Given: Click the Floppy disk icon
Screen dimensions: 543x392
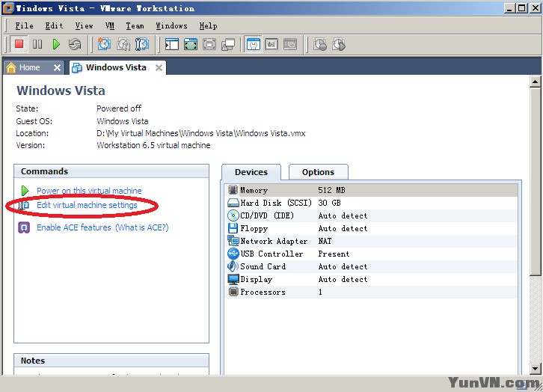Looking at the screenshot, I should 233,228.
